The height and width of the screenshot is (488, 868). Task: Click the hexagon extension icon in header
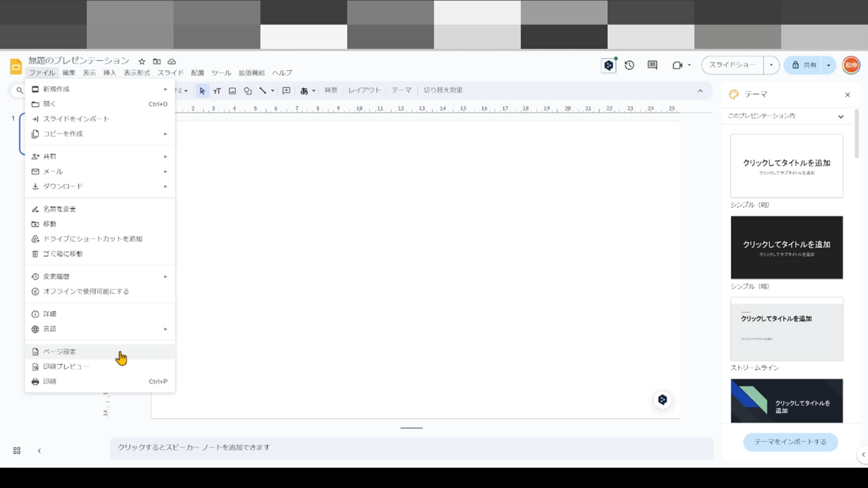click(x=608, y=66)
